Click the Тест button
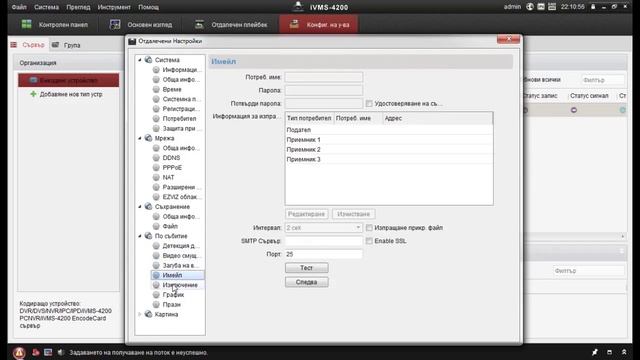 click(x=307, y=268)
